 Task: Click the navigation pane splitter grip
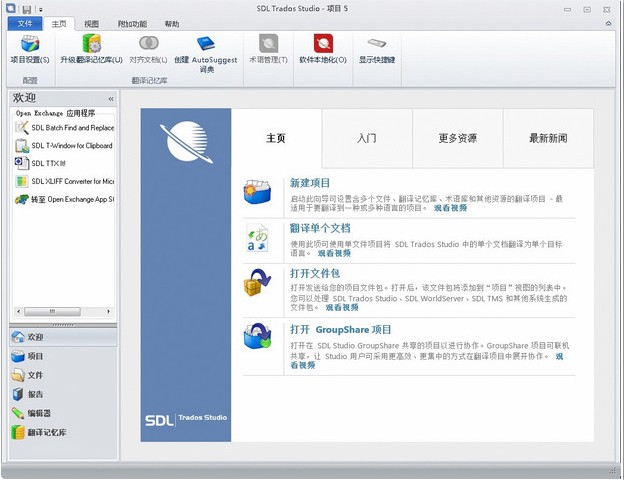63,325
